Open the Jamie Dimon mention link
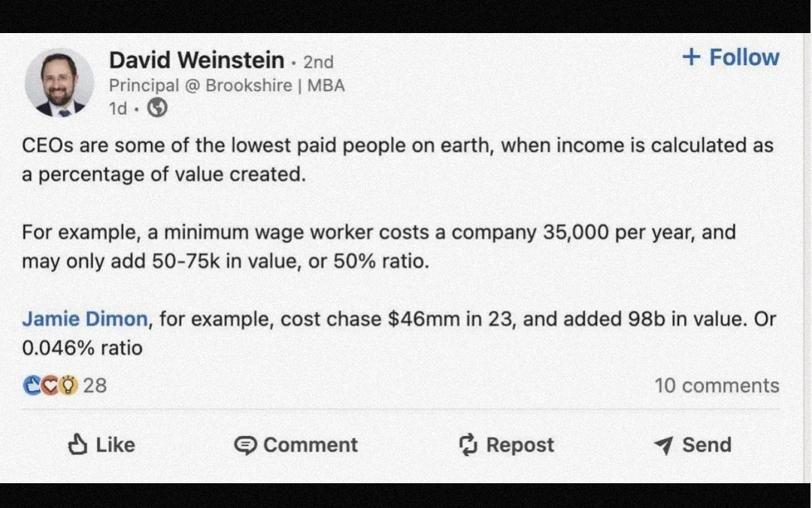 84,319
